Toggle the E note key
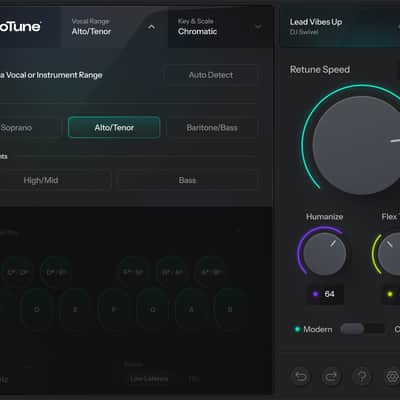Screen dimensions: 400x400 pyautogui.click(x=75, y=310)
